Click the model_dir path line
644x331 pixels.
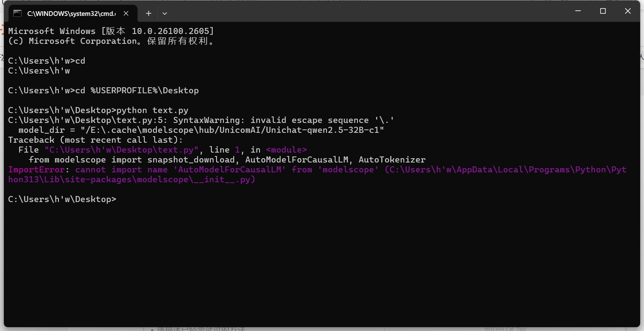click(201, 130)
